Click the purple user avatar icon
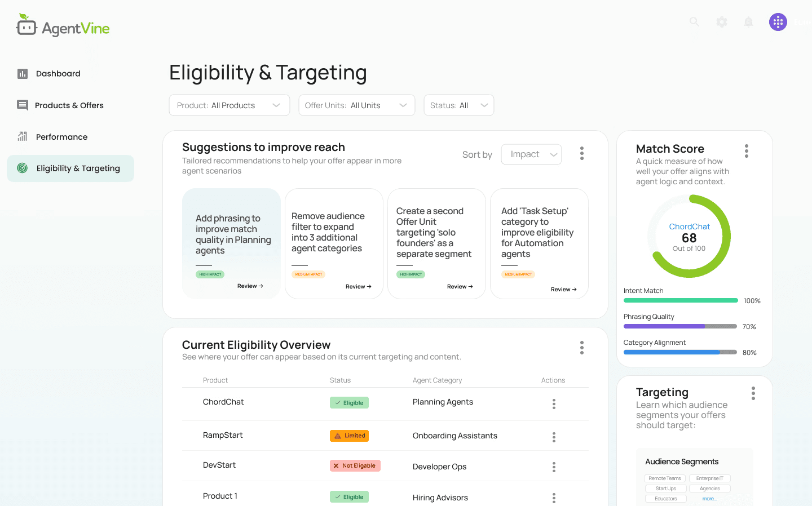Viewport: 812px width, 506px height. click(778, 22)
